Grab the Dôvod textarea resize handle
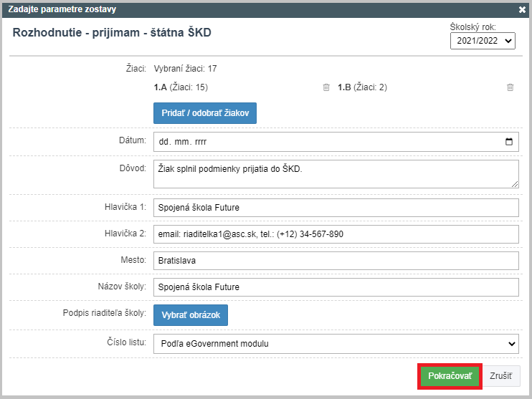The height and width of the screenshot is (399, 532). click(515, 184)
